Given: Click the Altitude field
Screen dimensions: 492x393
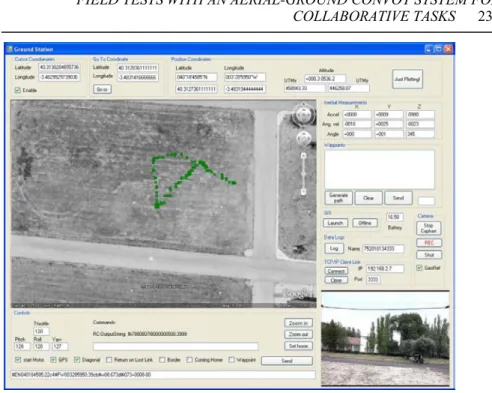Looking at the screenshot, I should coord(325,79).
